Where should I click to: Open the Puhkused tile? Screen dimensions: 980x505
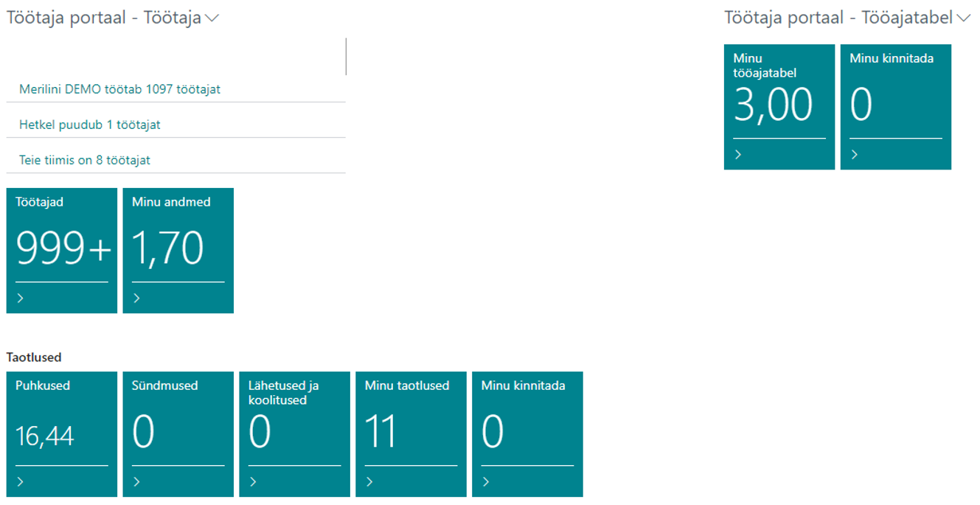click(x=62, y=434)
